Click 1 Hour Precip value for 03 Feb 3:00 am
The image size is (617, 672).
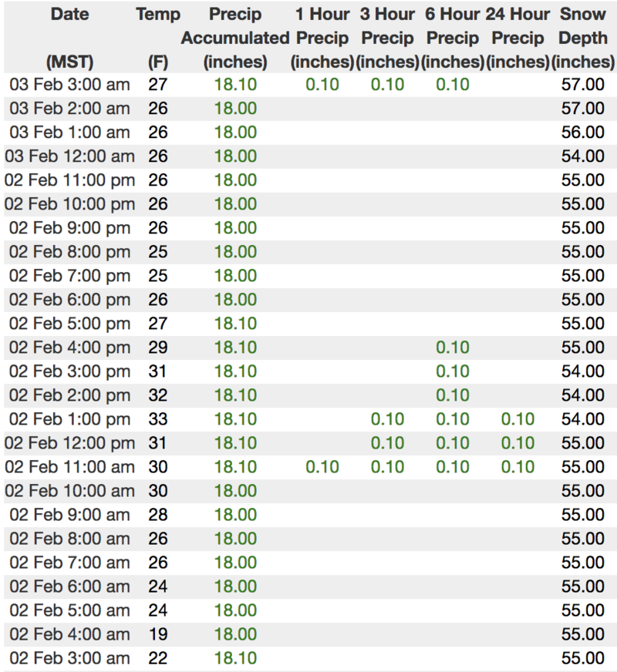pos(322,84)
